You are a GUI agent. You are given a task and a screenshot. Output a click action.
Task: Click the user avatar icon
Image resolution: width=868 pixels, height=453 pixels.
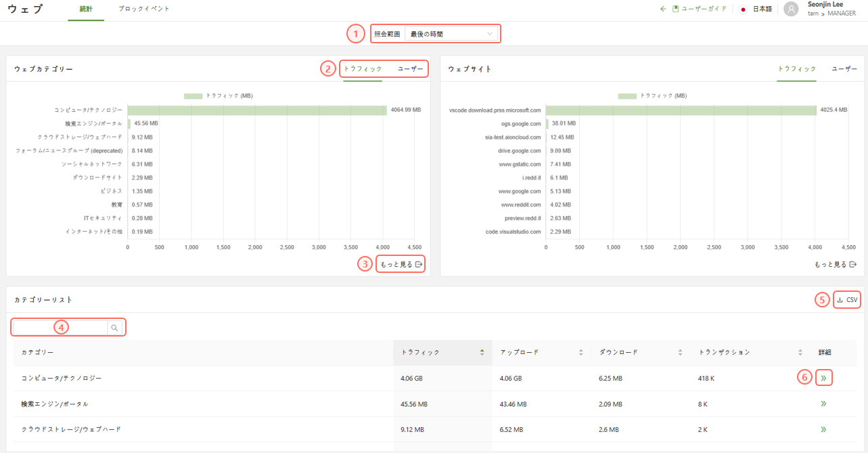tap(791, 9)
